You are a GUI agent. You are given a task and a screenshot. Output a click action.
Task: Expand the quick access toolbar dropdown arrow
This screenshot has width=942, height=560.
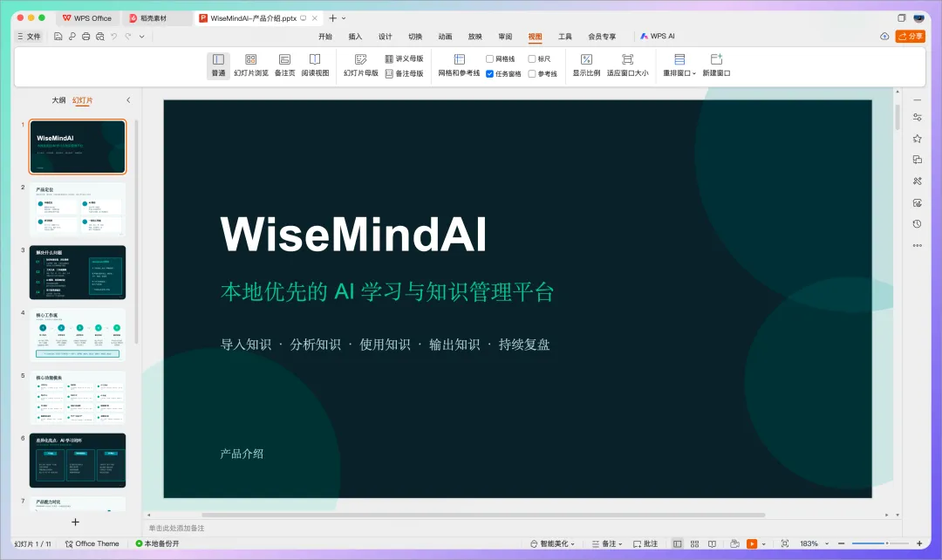click(142, 37)
